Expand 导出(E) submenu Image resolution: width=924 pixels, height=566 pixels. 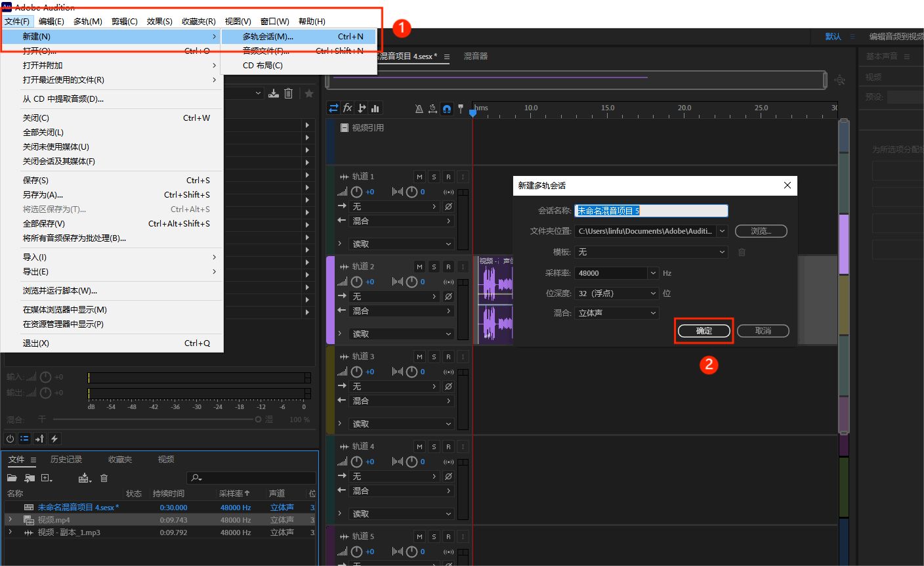pos(112,272)
